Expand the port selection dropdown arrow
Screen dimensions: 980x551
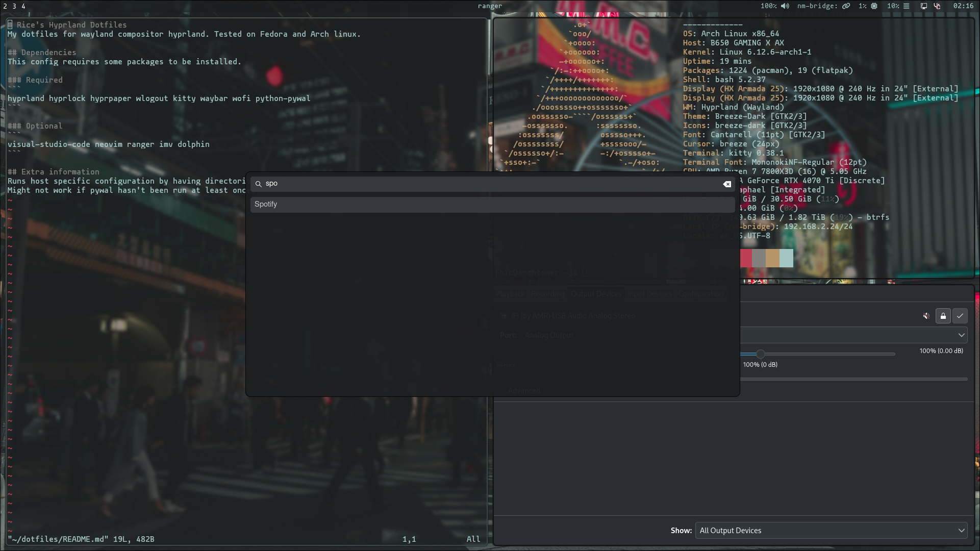point(961,335)
